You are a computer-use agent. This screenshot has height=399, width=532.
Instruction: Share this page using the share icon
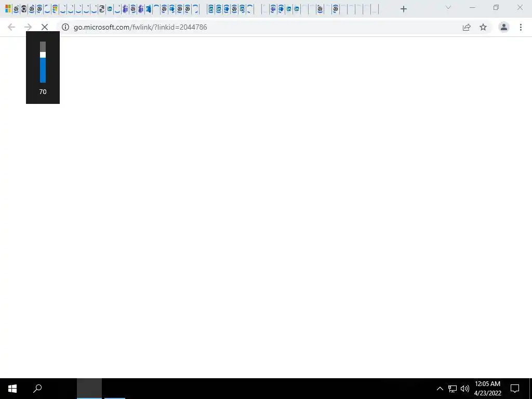tap(467, 27)
